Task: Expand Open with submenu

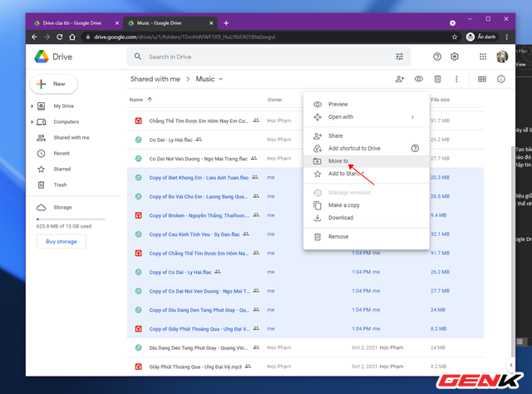Action: [367, 117]
